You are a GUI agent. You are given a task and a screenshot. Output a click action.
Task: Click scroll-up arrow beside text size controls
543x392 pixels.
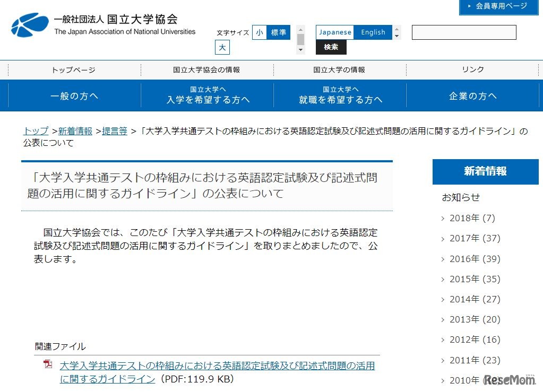[300, 29]
